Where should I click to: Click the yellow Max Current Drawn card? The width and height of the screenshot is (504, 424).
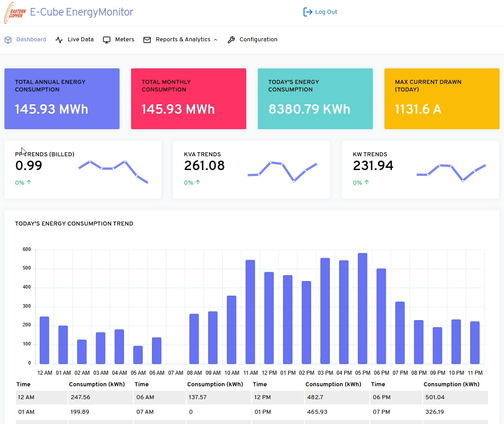click(442, 99)
